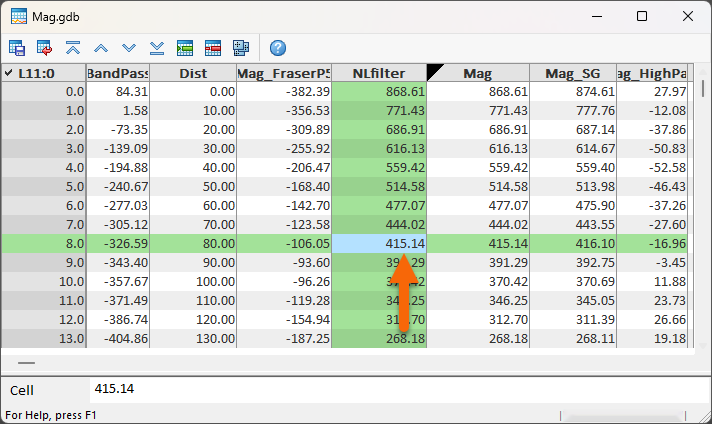Toggle the L11:0 line selection checkmark
The width and height of the screenshot is (712, 424).
[x=9, y=73]
